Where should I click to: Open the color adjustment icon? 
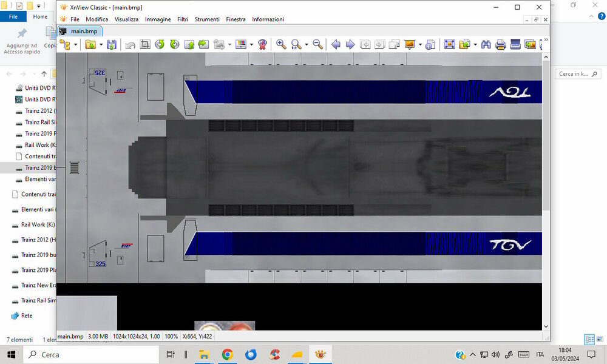(241, 44)
